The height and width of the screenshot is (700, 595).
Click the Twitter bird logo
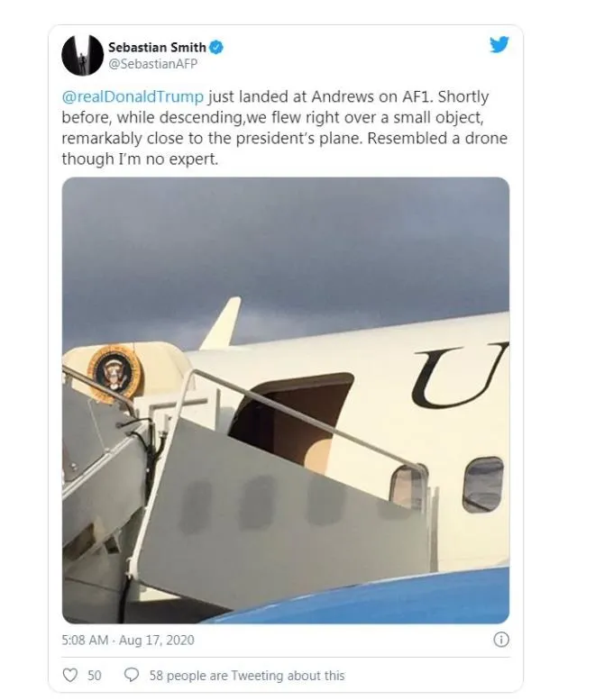point(499,45)
